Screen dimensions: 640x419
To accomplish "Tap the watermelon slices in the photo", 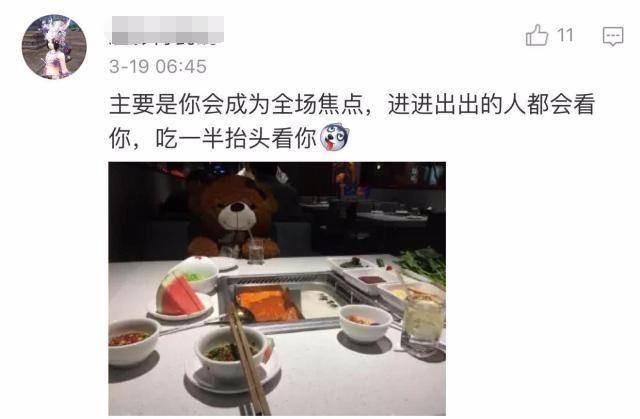I will [x=180, y=293].
